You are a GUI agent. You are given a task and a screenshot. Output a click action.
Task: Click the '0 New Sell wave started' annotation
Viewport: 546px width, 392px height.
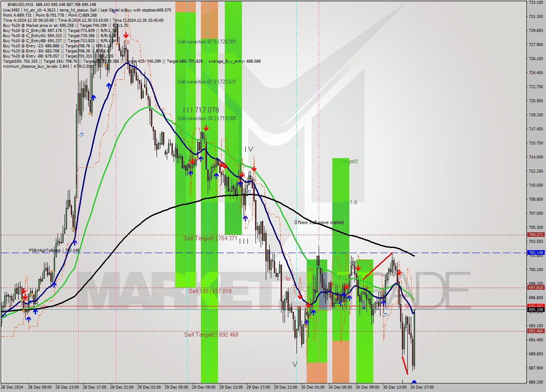pos(319,222)
